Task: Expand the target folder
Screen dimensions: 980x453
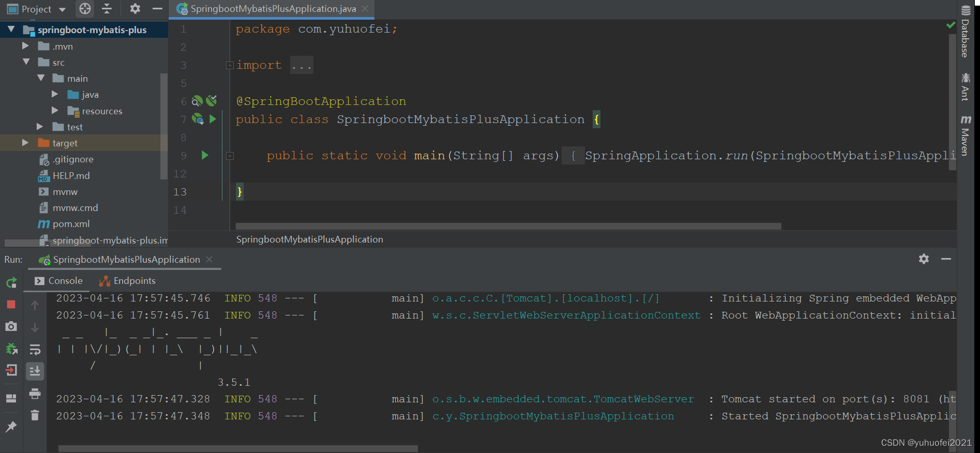Action: [25, 143]
